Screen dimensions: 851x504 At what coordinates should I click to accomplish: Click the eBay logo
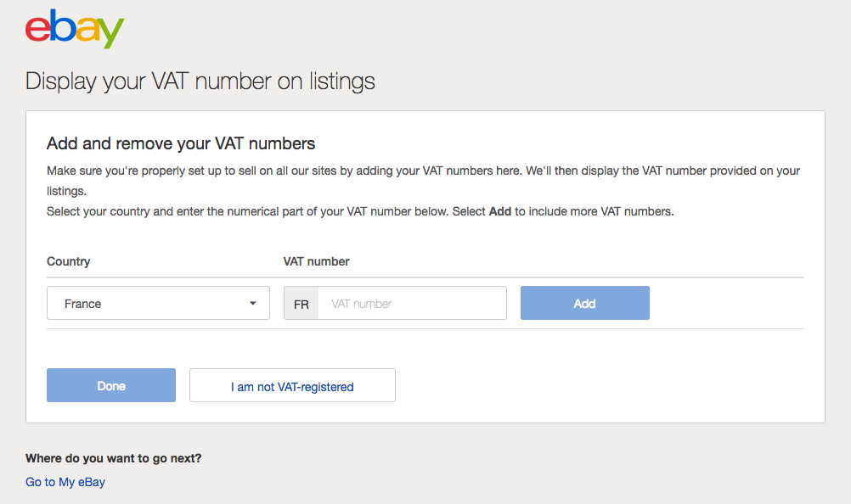[75, 29]
